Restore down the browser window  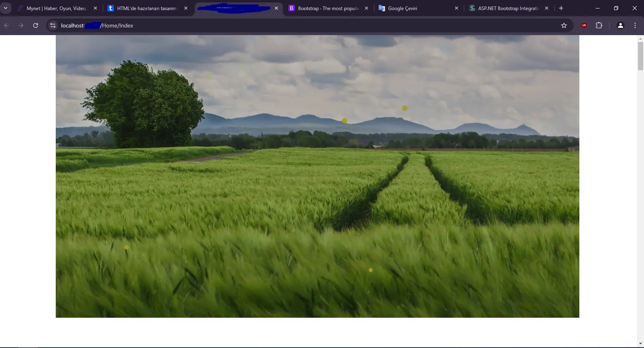(616, 8)
